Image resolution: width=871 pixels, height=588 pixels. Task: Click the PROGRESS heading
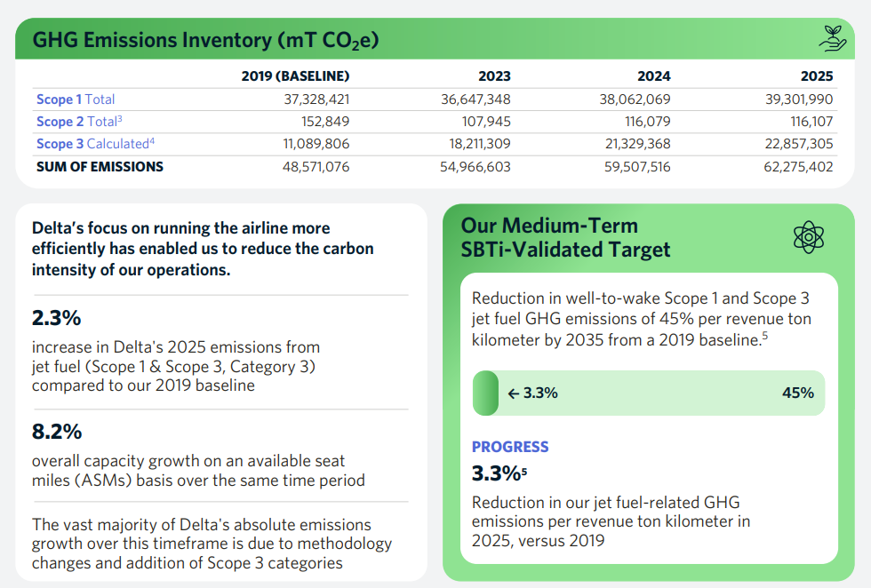(x=510, y=447)
